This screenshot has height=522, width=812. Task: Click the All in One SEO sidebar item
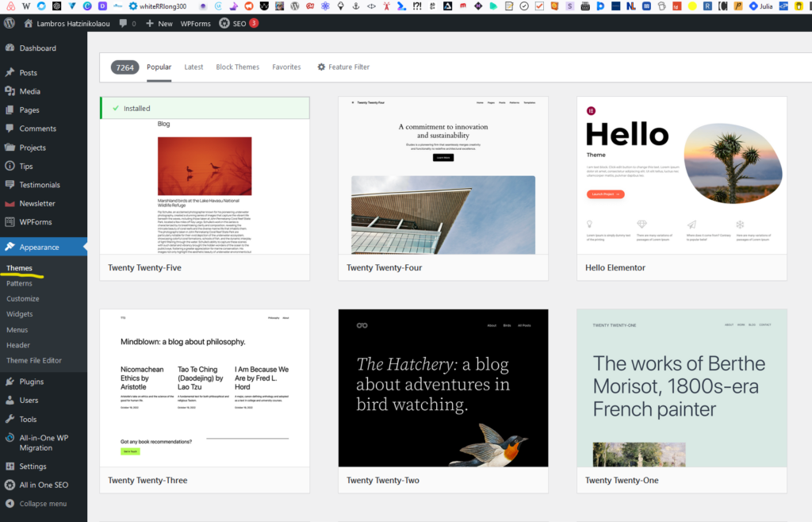point(44,485)
